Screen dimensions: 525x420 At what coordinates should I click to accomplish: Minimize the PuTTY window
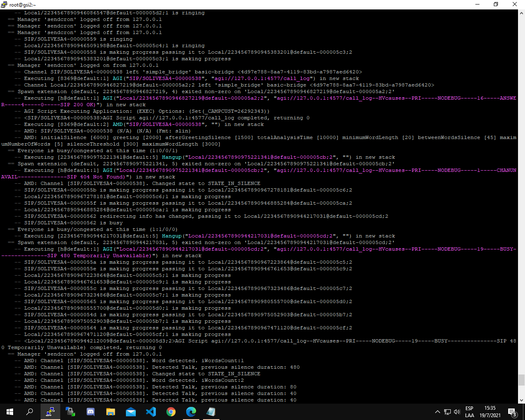tap(478, 5)
